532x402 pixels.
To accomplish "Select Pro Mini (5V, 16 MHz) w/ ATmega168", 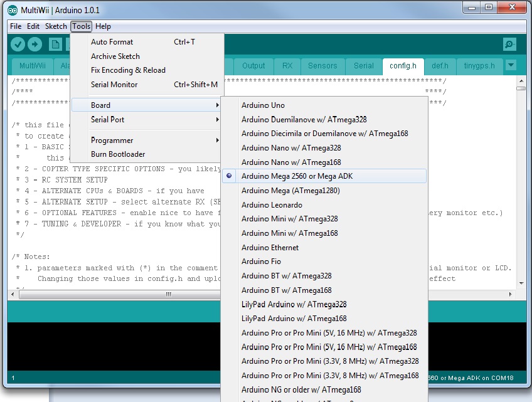I will [x=324, y=347].
